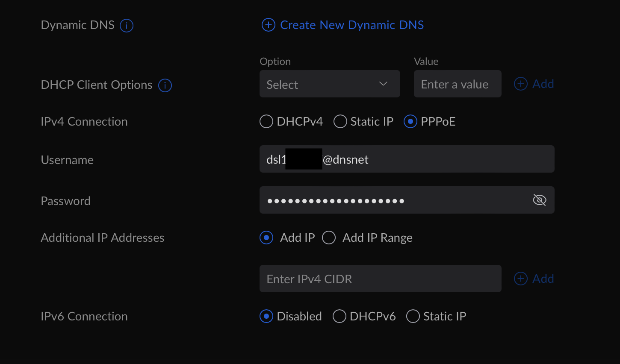620x364 pixels.
Task: Click Create New Dynamic DNS link
Action: 343,25
